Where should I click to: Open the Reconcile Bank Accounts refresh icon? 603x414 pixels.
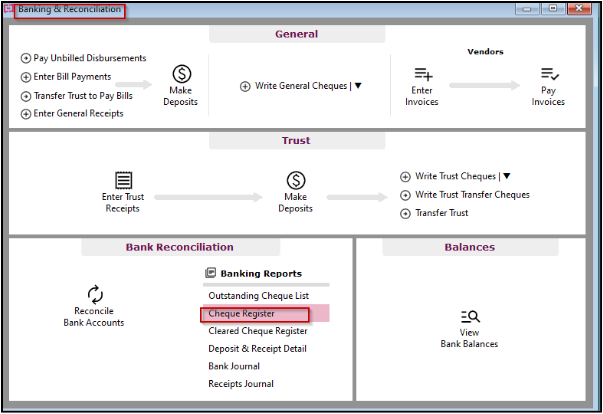point(95,294)
